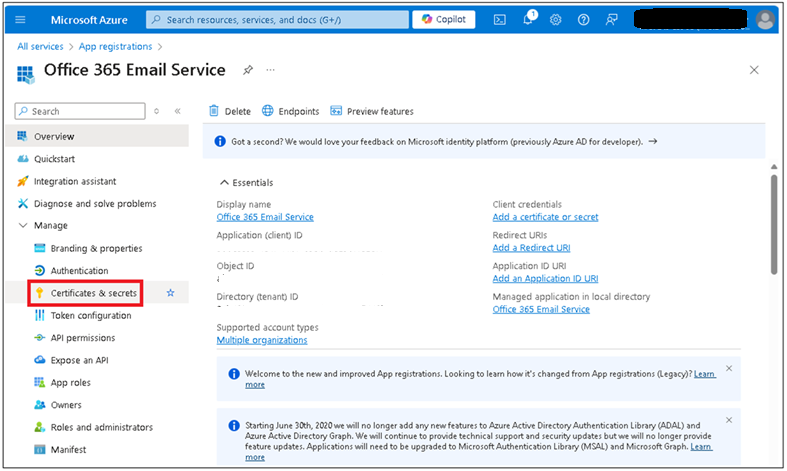
Task: Pin Office 365 Email Service blade
Action: 248,70
